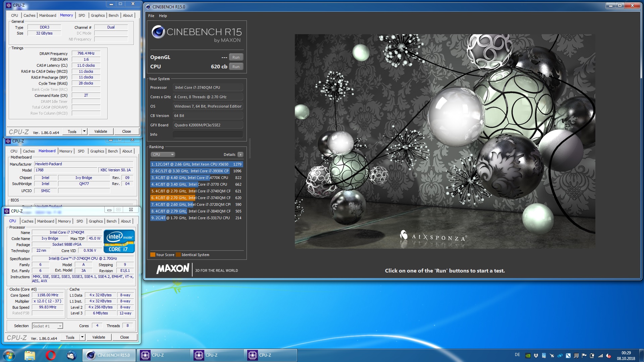This screenshot has width=644, height=362.
Task: Select ranking entry Core i7-3840QM
Action: coord(196,211)
